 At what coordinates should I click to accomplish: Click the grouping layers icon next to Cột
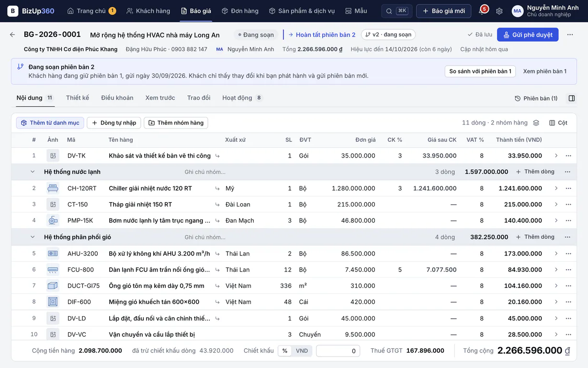coord(536,123)
